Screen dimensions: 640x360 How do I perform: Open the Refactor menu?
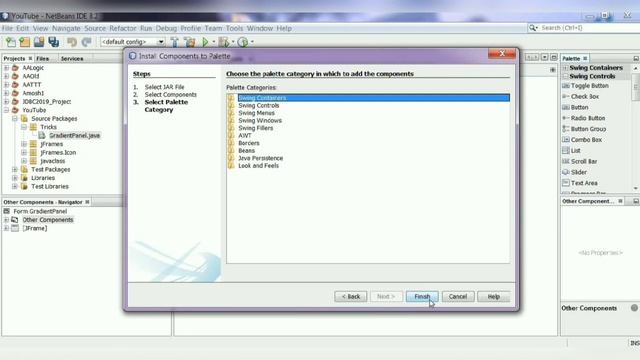coord(122,28)
